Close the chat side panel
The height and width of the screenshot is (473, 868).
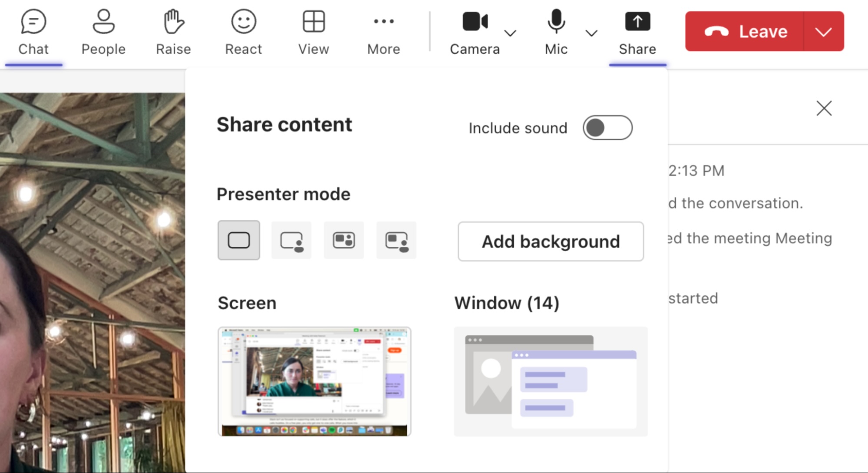824,108
